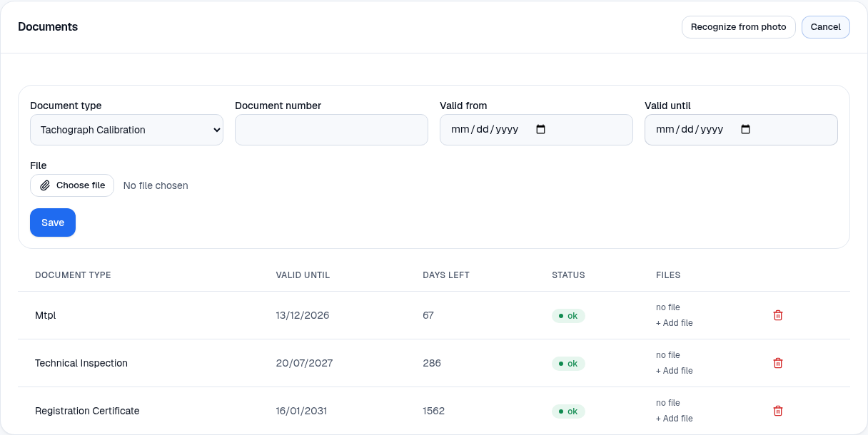
Task: Focus the Document number field
Action: tap(331, 130)
